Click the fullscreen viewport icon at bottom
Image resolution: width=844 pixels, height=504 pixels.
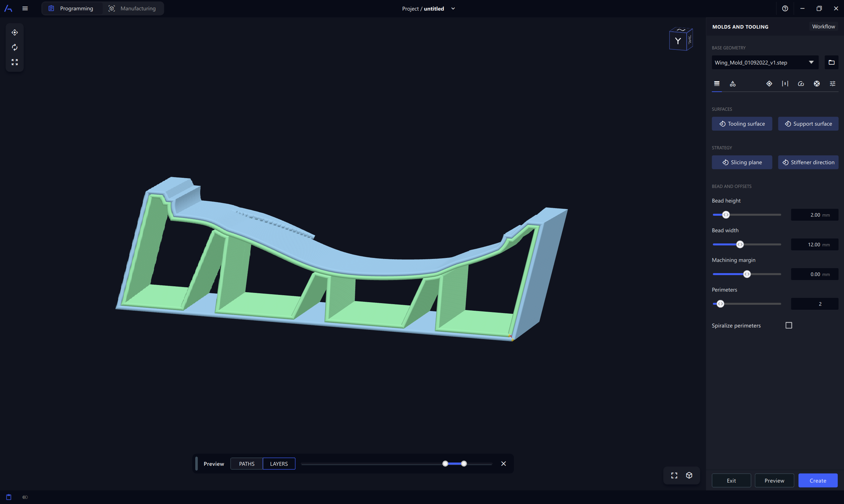pyautogui.click(x=674, y=476)
